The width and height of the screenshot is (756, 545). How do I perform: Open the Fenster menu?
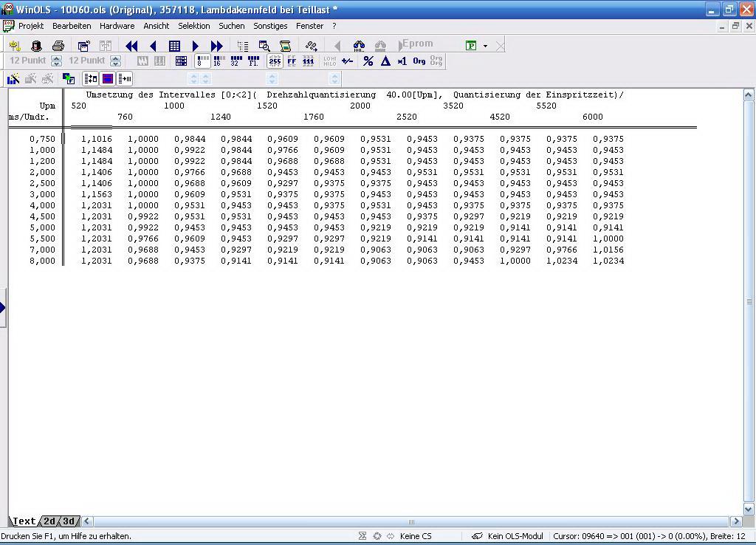tap(309, 26)
